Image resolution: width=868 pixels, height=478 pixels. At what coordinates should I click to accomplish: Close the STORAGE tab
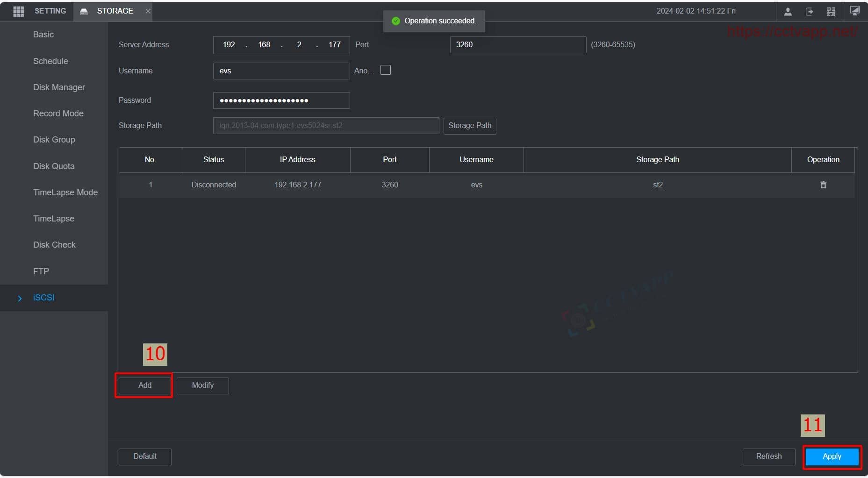[148, 11]
